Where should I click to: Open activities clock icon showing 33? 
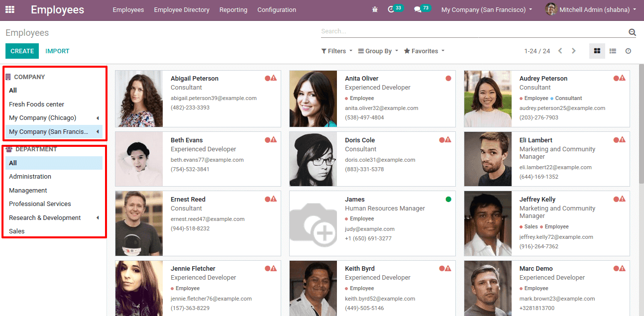click(x=391, y=9)
